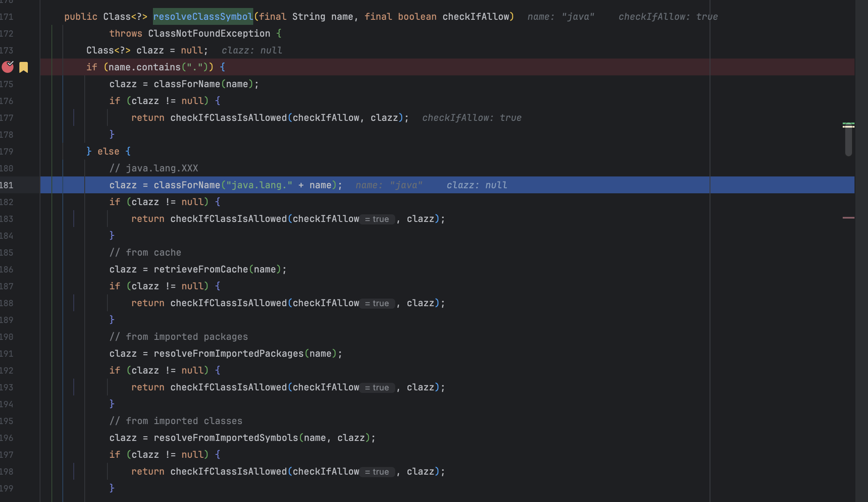Click the else keyword on line 179
The width and height of the screenshot is (868, 502).
click(x=108, y=151)
